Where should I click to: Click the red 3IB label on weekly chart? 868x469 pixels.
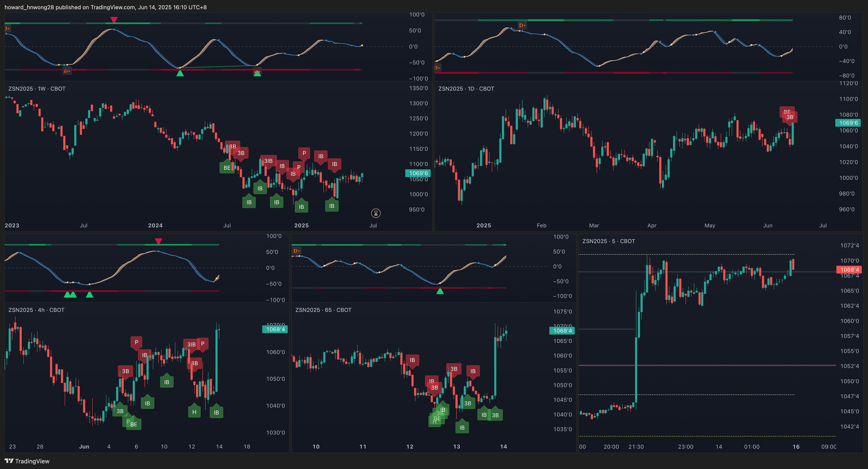tap(268, 161)
